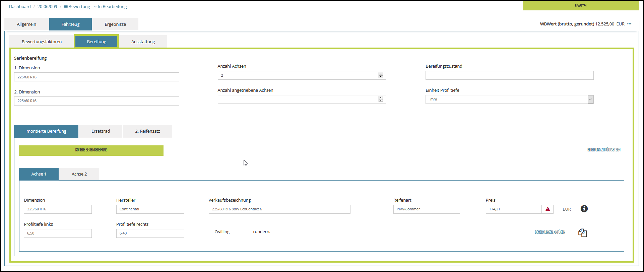Click the Anzahl angetriebene Achsen spinner
Image resolution: width=644 pixels, height=272 pixels.
click(x=381, y=99)
